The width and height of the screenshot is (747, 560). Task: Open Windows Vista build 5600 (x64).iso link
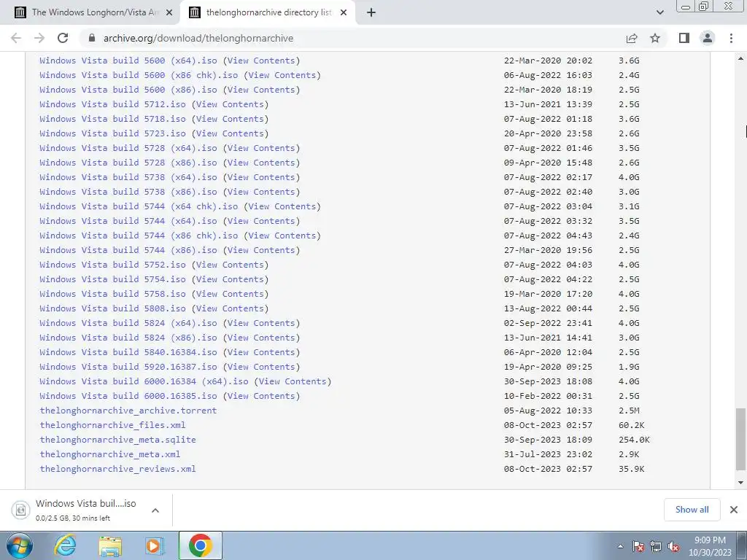click(x=128, y=61)
